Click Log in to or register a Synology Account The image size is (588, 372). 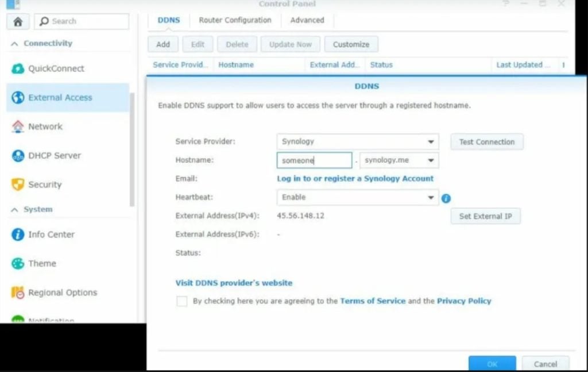click(355, 179)
